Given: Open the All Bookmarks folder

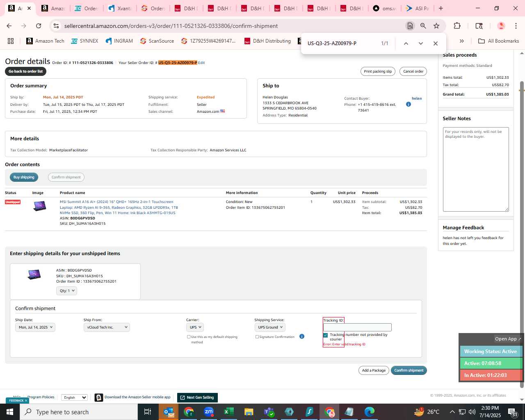Looking at the screenshot, I should (x=499, y=41).
